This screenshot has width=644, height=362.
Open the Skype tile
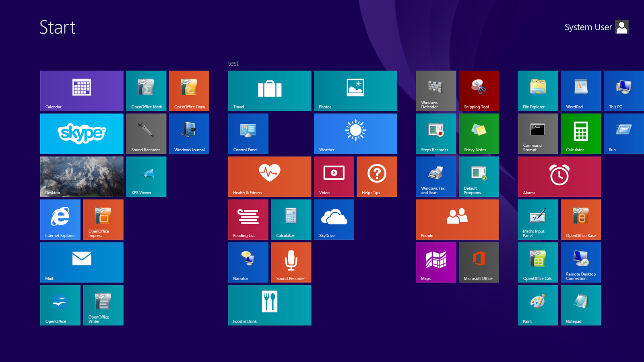pos(82,134)
